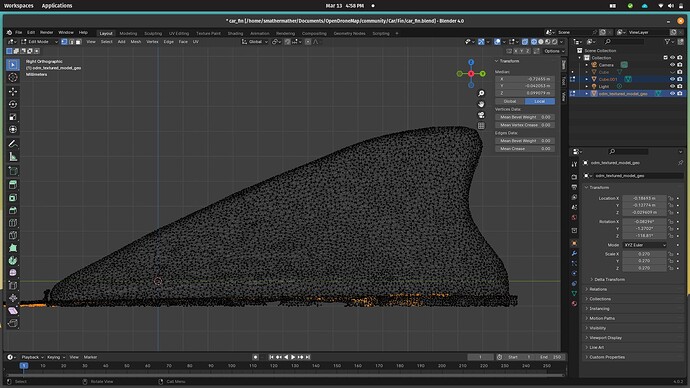The image size is (690, 388).
Task: Toggle X-ray display in viewport header
Action: [525, 42]
